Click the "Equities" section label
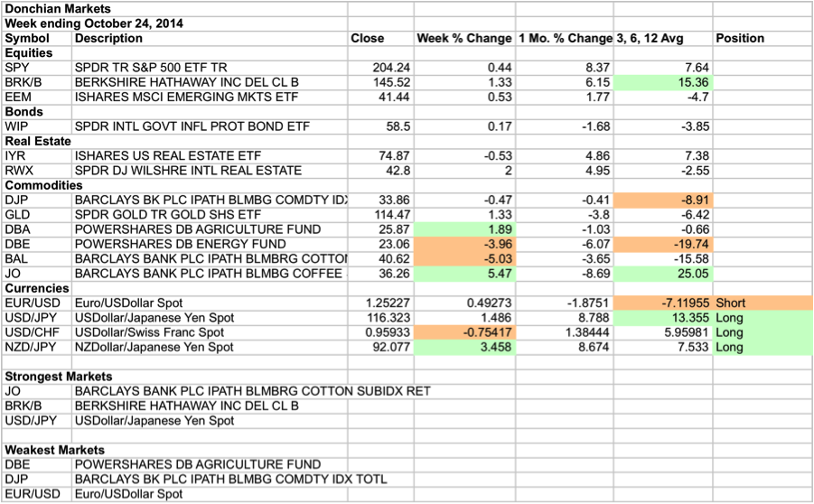Screen dimensions: 814x504 37,53
